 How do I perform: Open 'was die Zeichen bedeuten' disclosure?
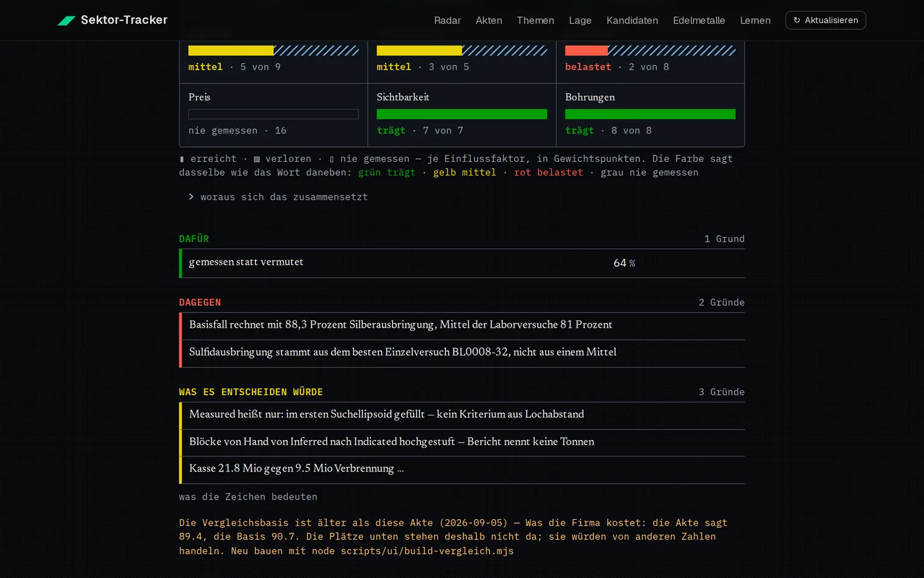pyautogui.click(x=248, y=497)
